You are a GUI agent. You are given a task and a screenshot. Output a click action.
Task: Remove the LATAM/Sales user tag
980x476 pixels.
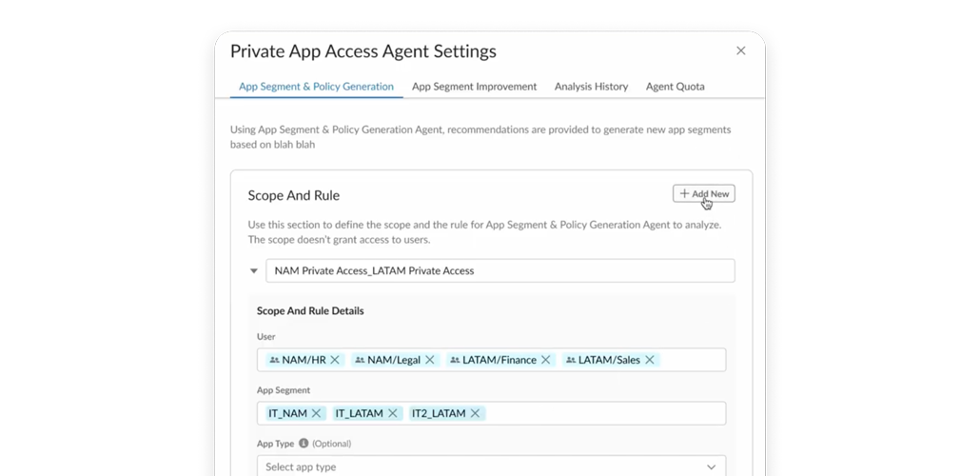[650, 360]
